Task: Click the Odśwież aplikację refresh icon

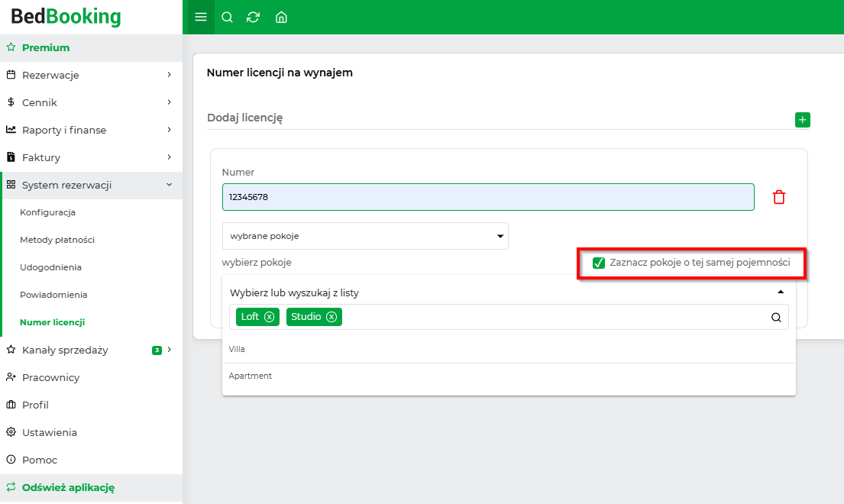Action: (x=11, y=486)
